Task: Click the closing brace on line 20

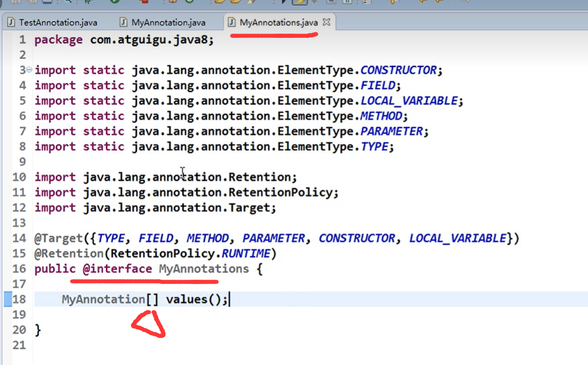Action: pyautogui.click(x=37, y=330)
